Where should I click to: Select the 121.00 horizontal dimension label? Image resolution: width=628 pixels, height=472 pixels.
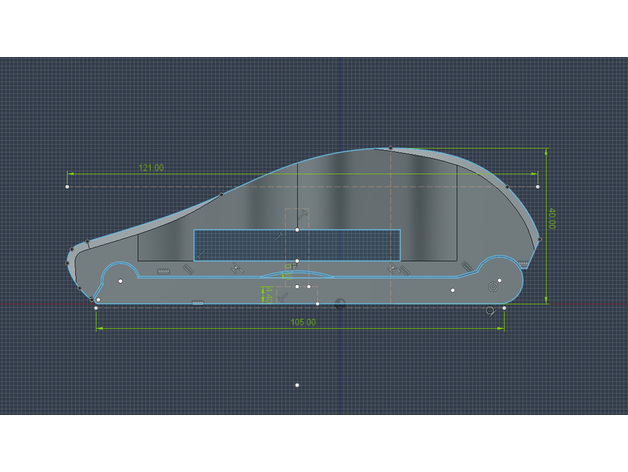click(x=151, y=168)
